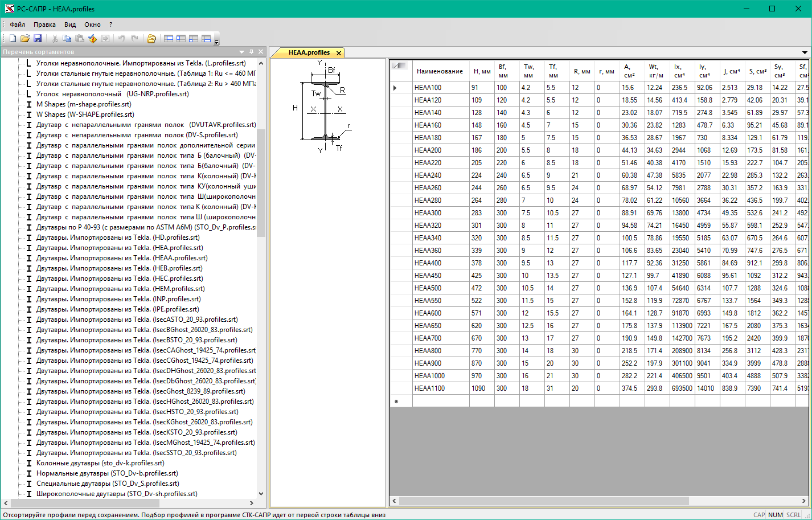Image resolution: width=812 pixels, height=520 pixels.
Task: Select Колонные двутавры sto_dv-k in the list
Action: click(100, 463)
